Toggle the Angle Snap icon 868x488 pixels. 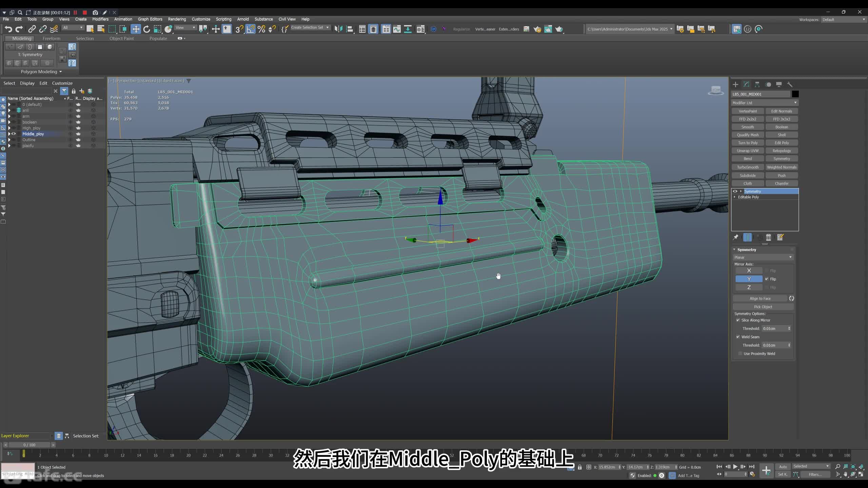click(x=250, y=29)
